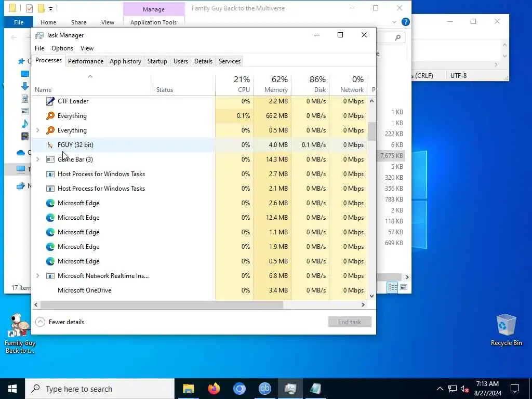Click the Status column header
The width and height of the screenshot is (532, 399).
[184, 85]
